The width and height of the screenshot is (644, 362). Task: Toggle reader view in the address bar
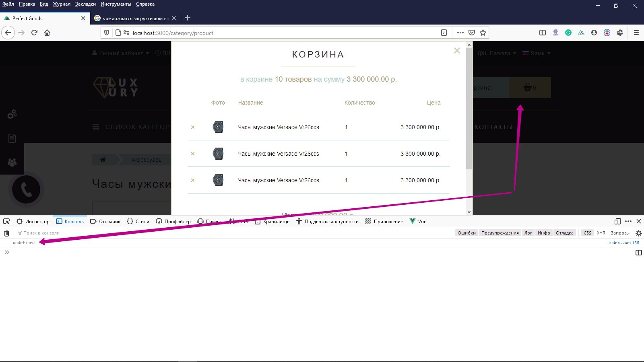point(444,33)
